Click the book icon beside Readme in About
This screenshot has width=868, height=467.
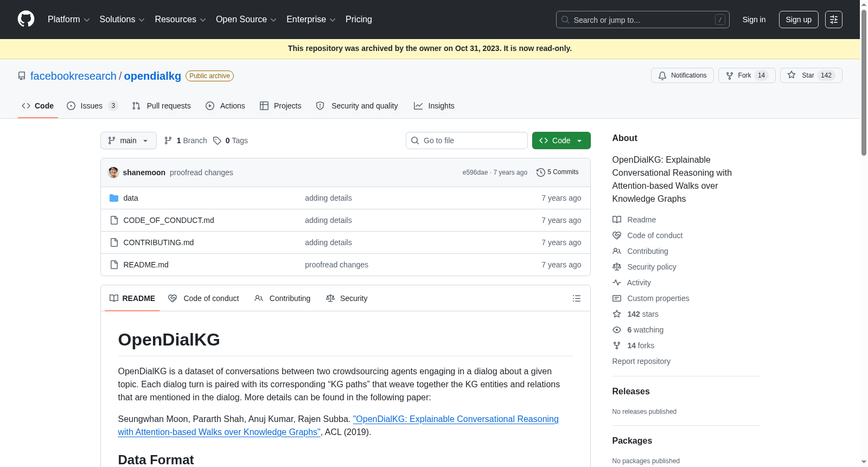pos(617,220)
